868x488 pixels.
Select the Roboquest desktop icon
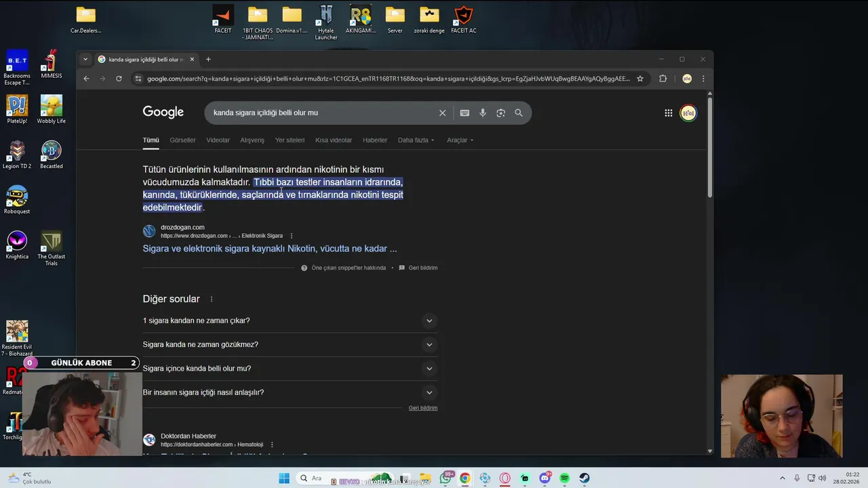[x=17, y=200]
